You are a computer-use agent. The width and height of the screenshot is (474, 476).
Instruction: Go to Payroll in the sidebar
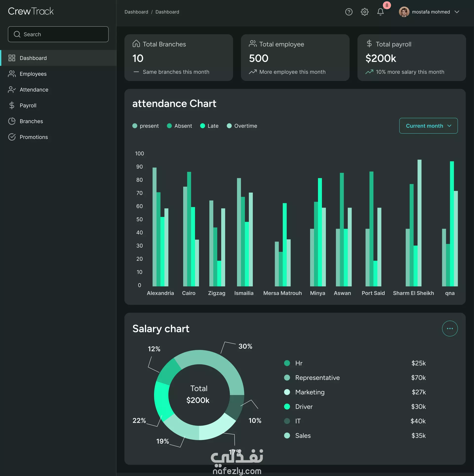pyautogui.click(x=28, y=105)
